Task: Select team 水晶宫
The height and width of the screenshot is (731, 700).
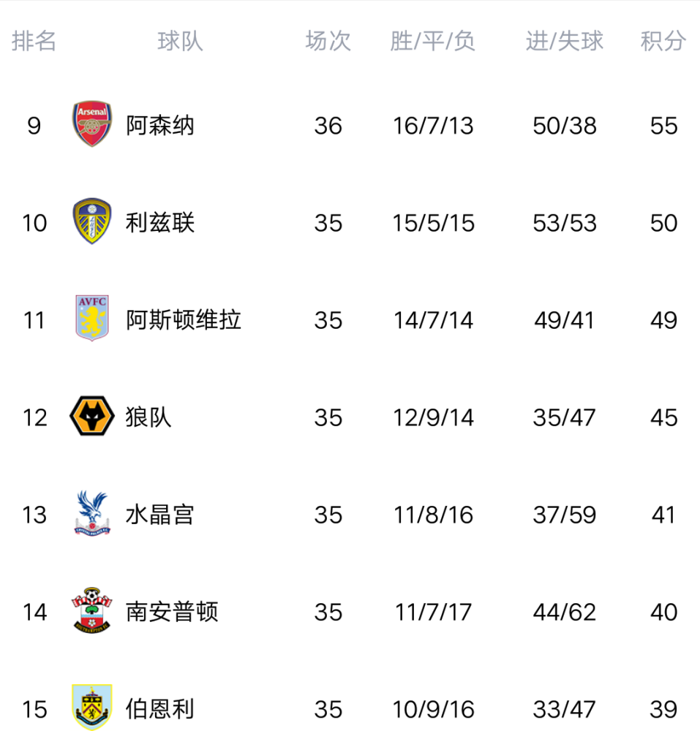Action: tap(160, 515)
